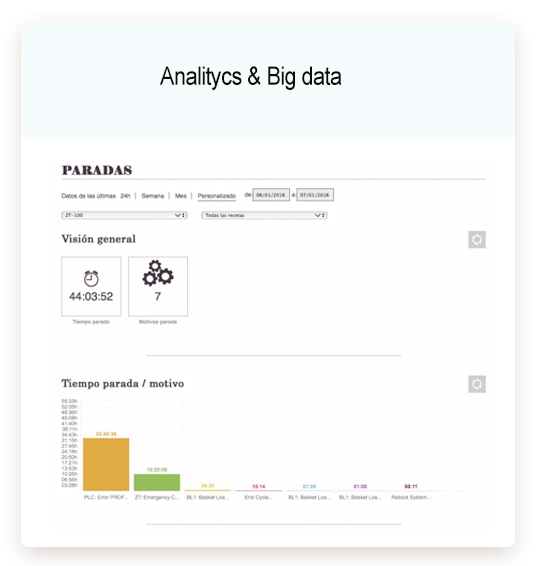The width and height of the screenshot is (541, 566).
Task: Click the PARADAS section heading
Action: coord(97,170)
